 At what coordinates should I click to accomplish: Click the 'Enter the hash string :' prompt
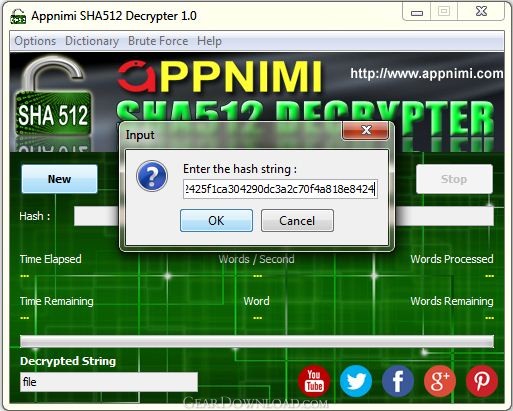[240, 169]
